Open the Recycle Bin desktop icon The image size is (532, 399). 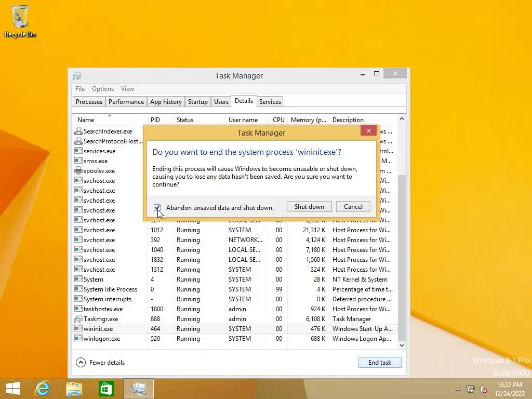(x=20, y=21)
